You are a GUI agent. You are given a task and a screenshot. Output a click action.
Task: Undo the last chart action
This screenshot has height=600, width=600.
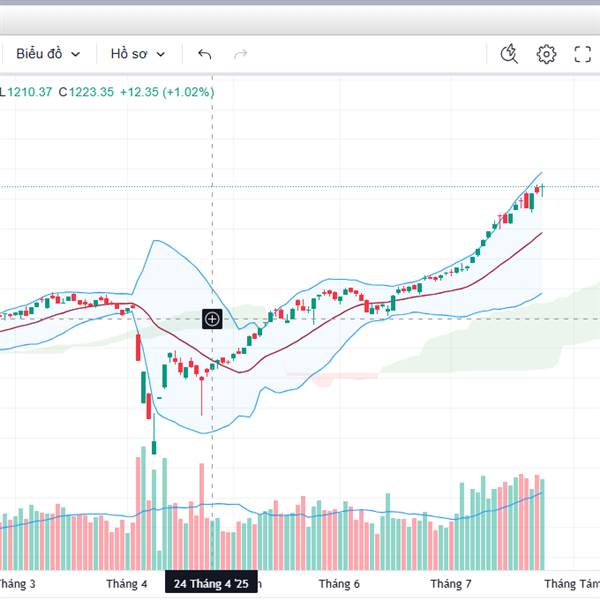[x=205, y=54]
